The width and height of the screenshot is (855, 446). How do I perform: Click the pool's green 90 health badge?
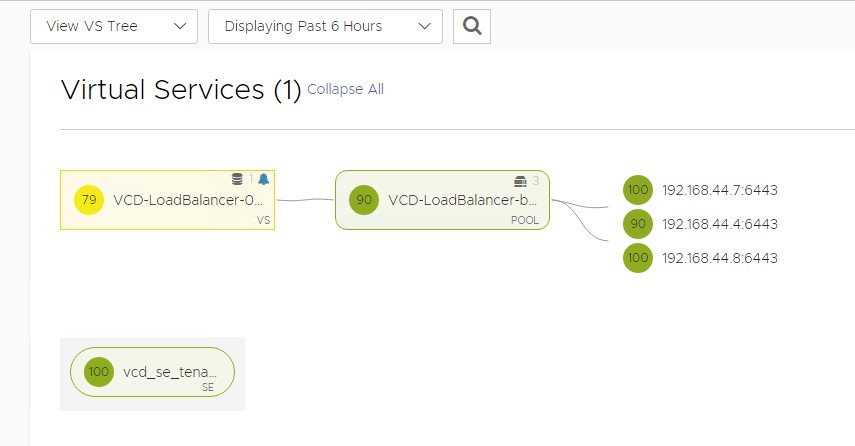coord(364,200)
